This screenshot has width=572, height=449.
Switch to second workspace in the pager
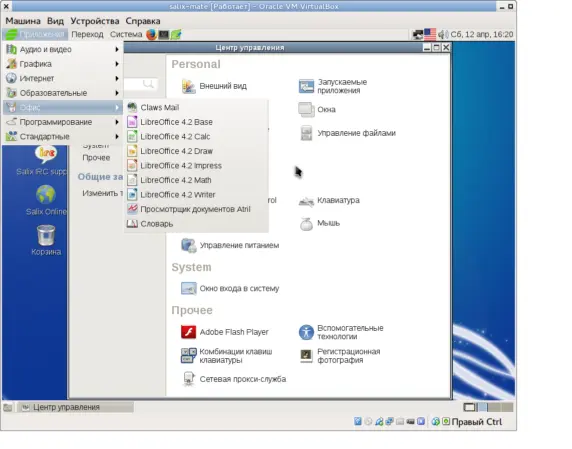point(483,407)
